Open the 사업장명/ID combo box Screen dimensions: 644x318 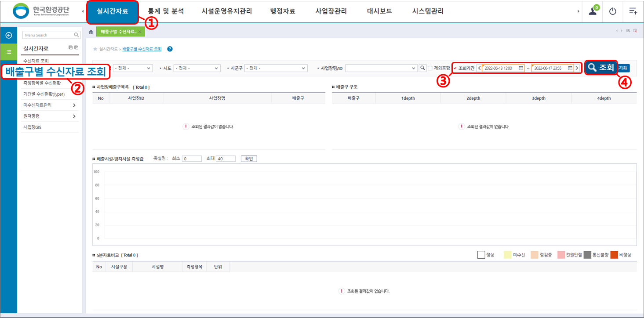click(381, 68)
